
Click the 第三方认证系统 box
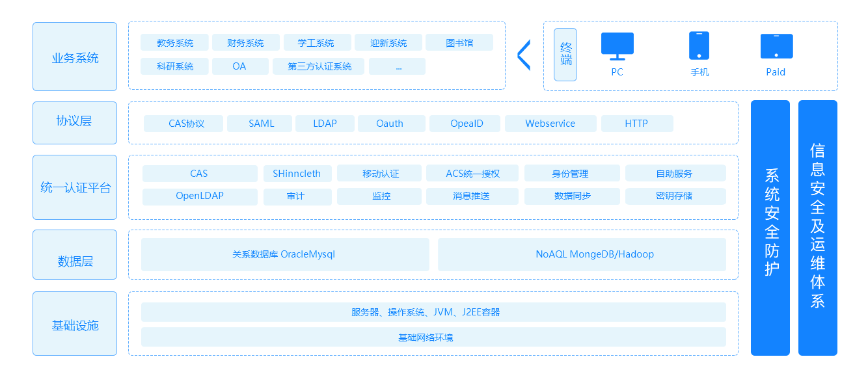(319, 66)
